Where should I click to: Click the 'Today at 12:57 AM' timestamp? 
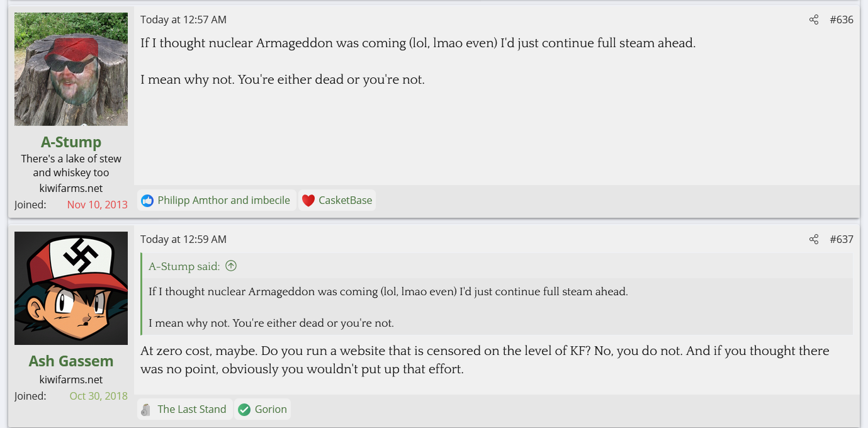pyautogui.click(x=183, y=20)
